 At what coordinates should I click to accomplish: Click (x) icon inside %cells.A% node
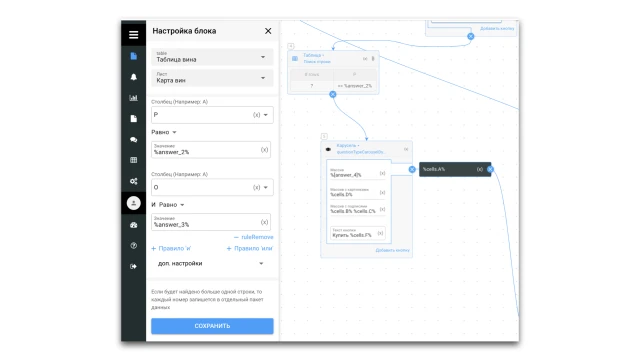[480, 169]
